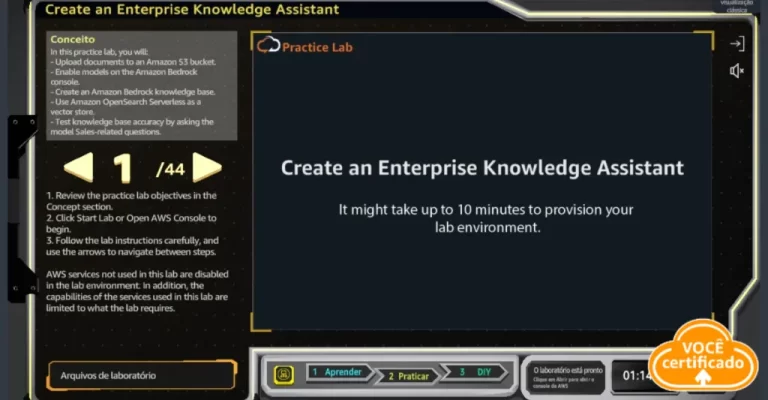Select the DIY step tab
The image size is (768, 400).
(475, 372)
